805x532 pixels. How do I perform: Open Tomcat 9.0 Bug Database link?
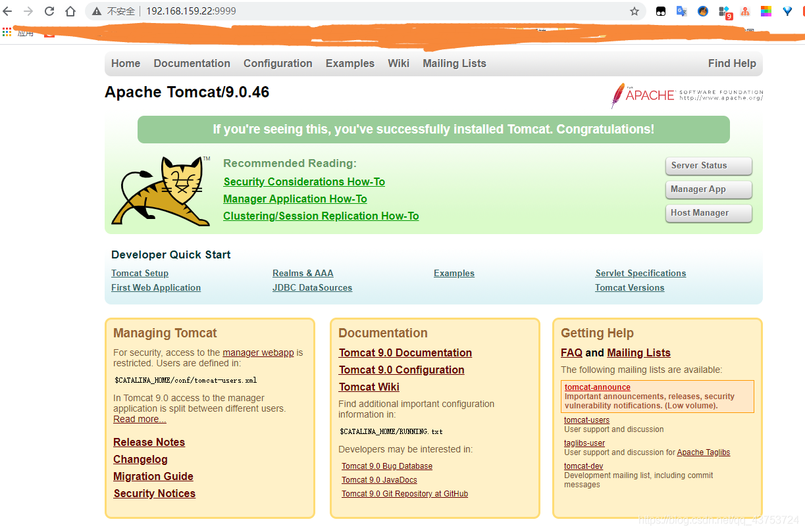coord(387,466)
